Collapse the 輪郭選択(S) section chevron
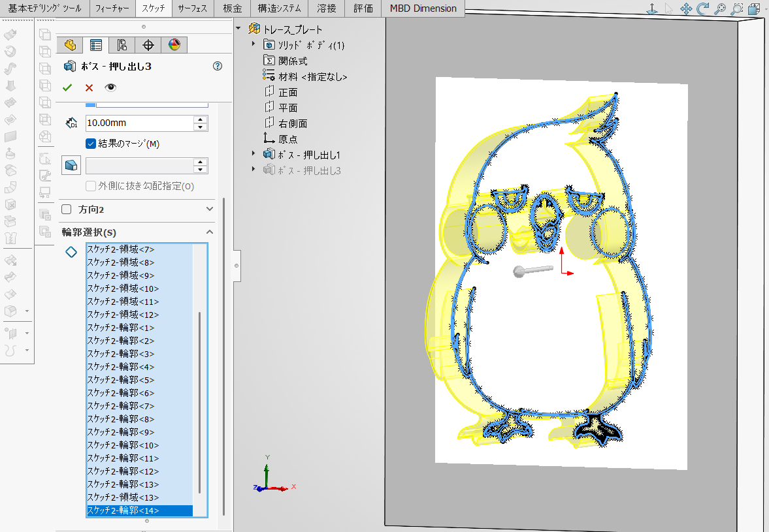This screenshot has width=769, height=532. tap(210, 232)
